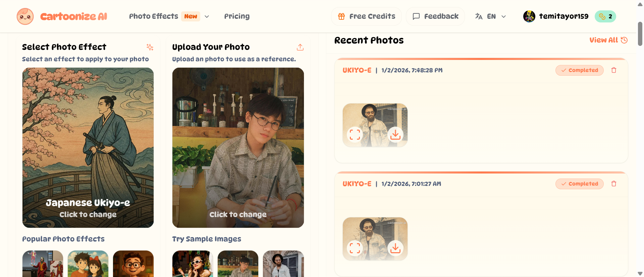This screenshot has height=277, width=644.
Task: Download the 7:01:27 AM result image
Action: (395, 248)
